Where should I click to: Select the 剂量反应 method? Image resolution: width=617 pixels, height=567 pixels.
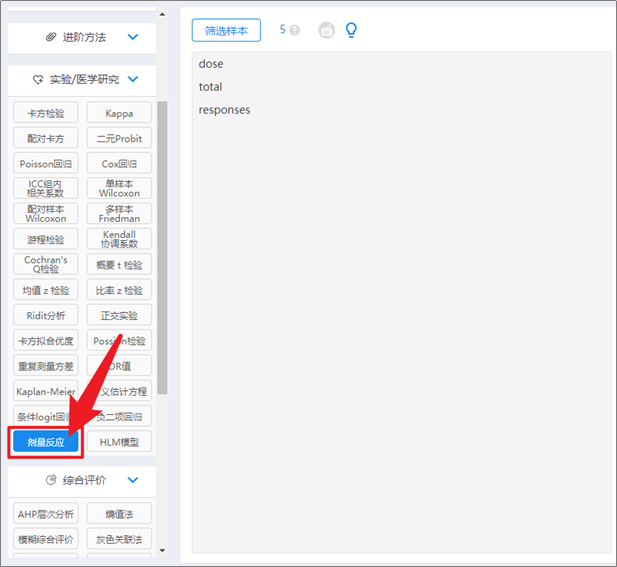[x=46, y=441]
